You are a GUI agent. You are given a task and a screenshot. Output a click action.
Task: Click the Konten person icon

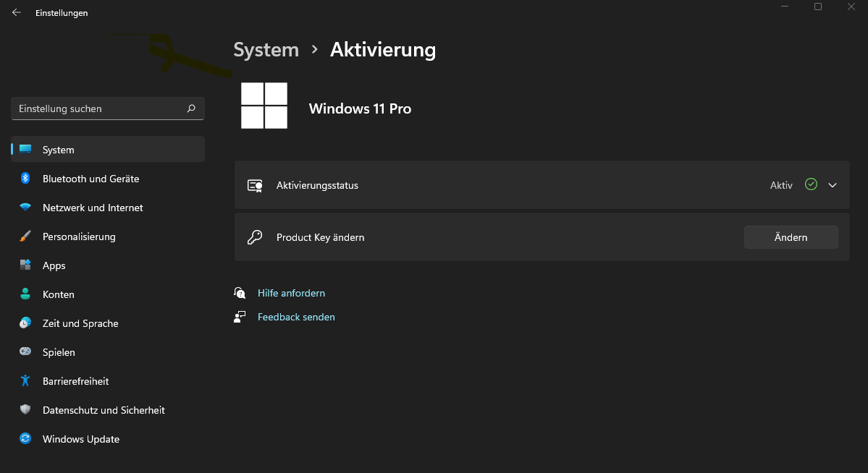click(x=25, y=294)
